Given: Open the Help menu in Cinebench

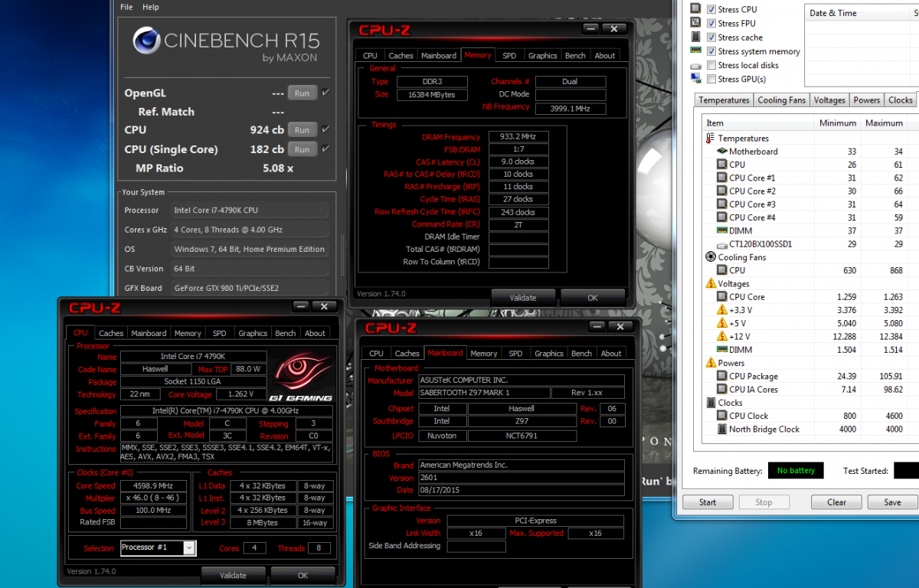Looking at the screenshot, I should (151, 7).
